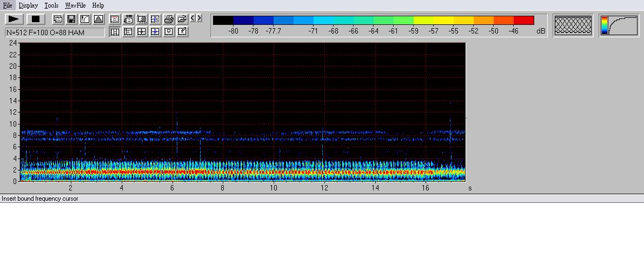Screen dimensions: 644x277
Task: Click the pencil edit icon in lower row
Action: pyautogui.click(x=182, y=32)
